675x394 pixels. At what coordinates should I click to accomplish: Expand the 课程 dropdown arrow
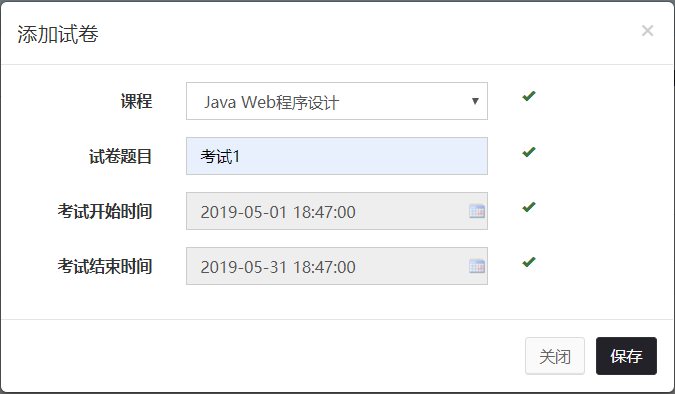(475, 101)
